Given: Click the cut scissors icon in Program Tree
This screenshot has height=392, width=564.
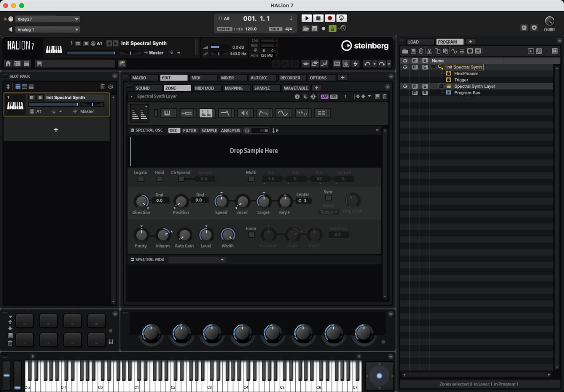Looking at the screenshot, I should (x=429, y=51).
